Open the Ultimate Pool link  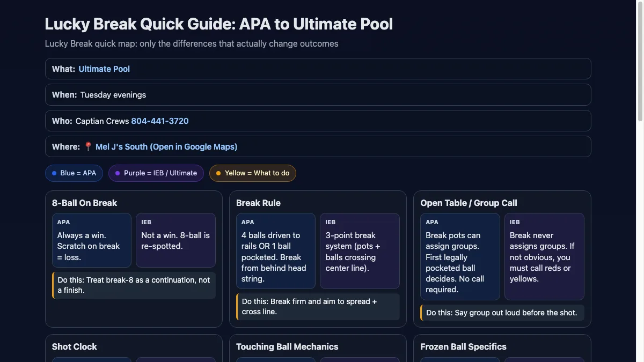pyautogui.click(x=104, y=69)
